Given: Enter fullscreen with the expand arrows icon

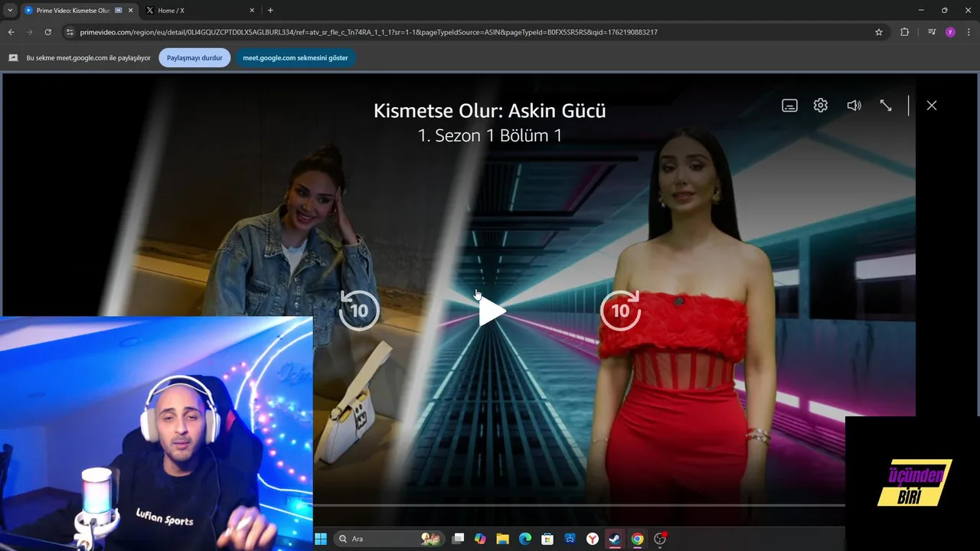Looking at the screenshot, I should click(886, 106).
